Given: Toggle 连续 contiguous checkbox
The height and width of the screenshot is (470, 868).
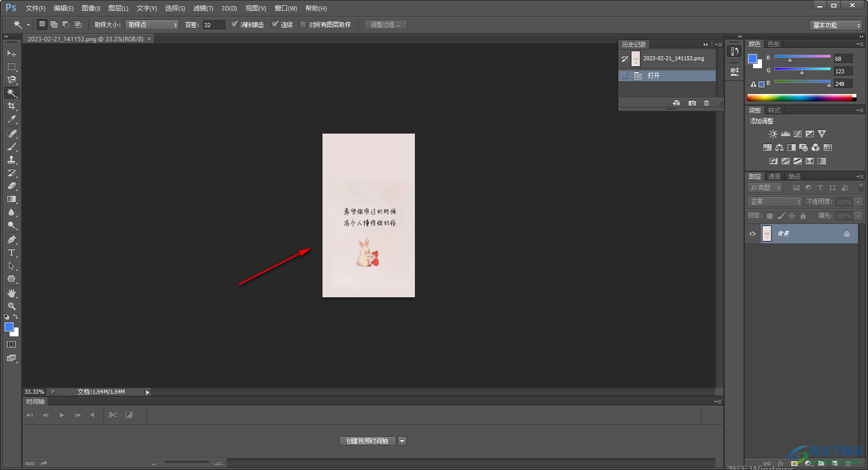Looking at the screenshot, I should 275,24.
